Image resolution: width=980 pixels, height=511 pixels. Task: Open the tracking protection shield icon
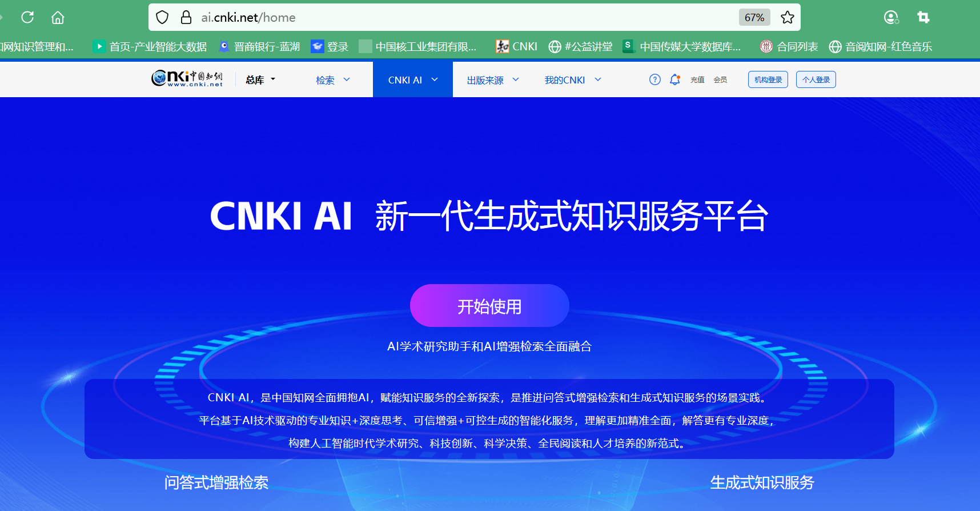tap(162, 18)
